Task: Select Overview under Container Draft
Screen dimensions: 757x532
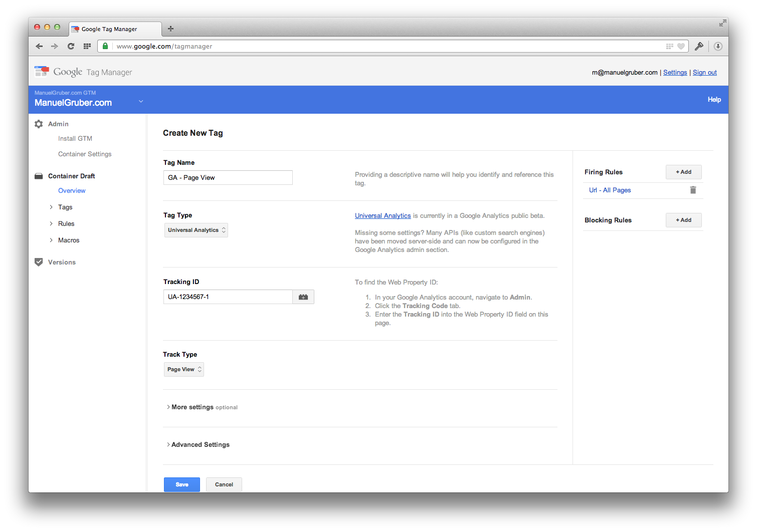Action: pos(72,190)
